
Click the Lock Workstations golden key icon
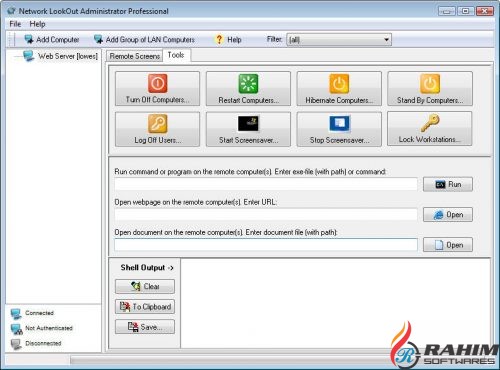430,123
